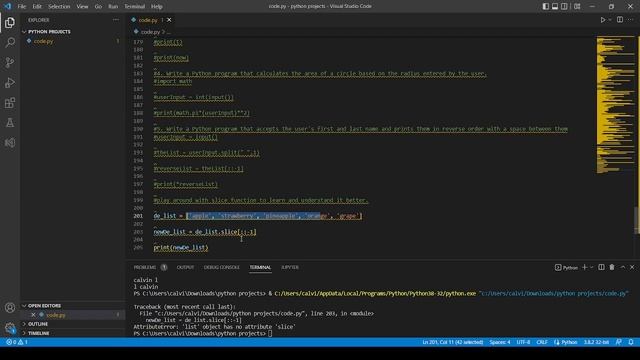The image size is (640, 360).
Task: Open Explorer panel More Actions ellipsis
Action: tap(116, 20)
